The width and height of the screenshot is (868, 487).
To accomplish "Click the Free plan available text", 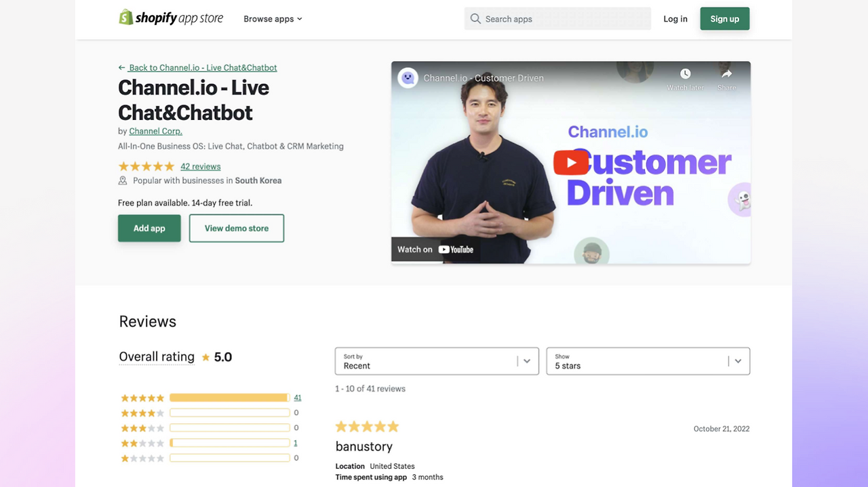I will tap(185, 203).
